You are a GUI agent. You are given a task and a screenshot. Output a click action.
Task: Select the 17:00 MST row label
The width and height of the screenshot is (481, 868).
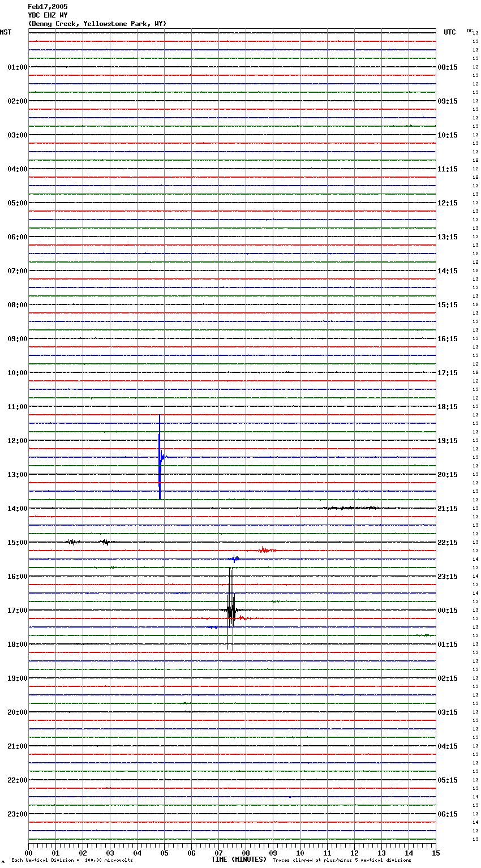tap(17, 611)
